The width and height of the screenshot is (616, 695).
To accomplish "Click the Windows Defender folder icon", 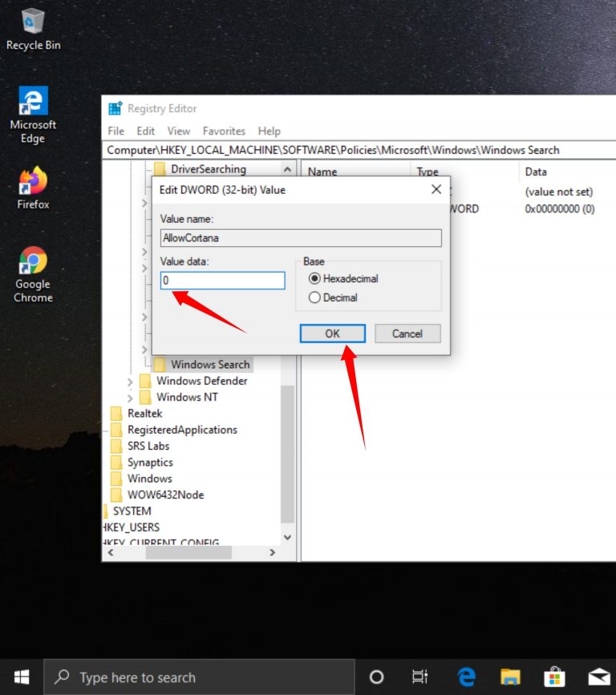I will [x=145, y=381].
